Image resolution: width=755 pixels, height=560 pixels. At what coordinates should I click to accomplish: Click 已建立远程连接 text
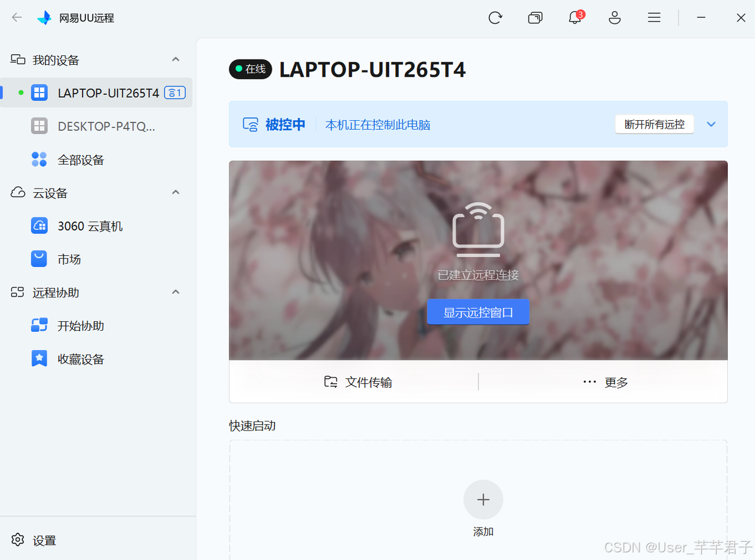[x=478, y=275]
